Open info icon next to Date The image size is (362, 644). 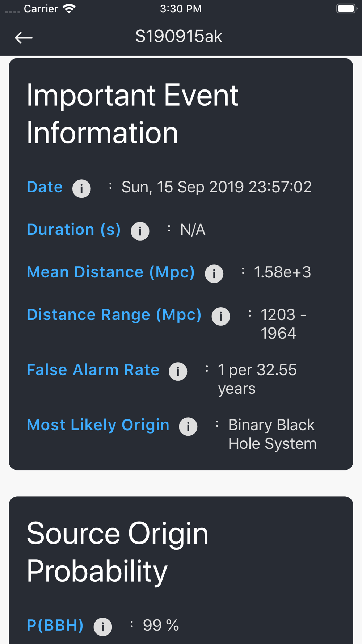click(x=81, y=188)
